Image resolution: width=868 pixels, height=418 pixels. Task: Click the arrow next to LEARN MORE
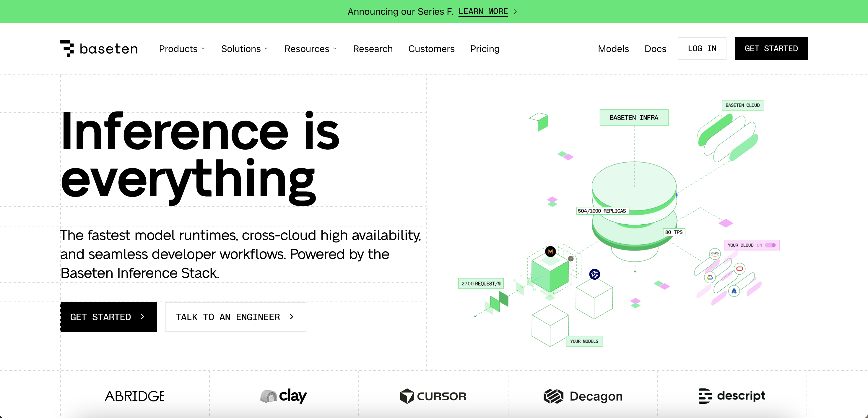pos(515,12)
